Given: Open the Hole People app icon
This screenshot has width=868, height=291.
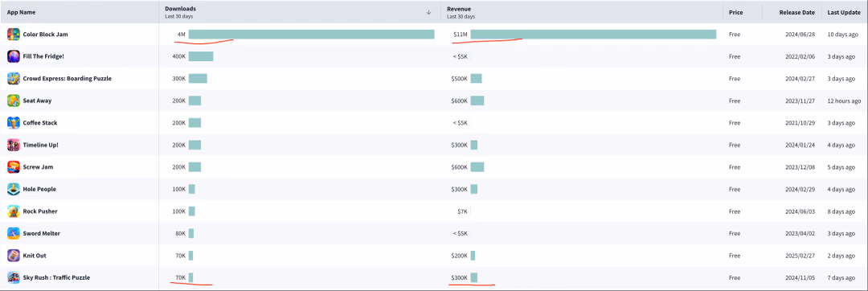Looking at the screenshot, I should pos(14,189).
